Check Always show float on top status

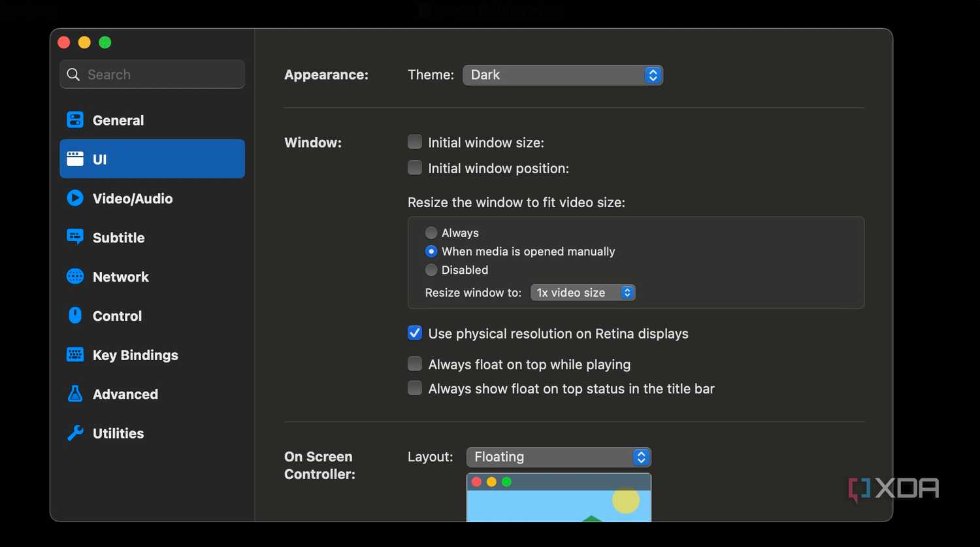point(415,388)
